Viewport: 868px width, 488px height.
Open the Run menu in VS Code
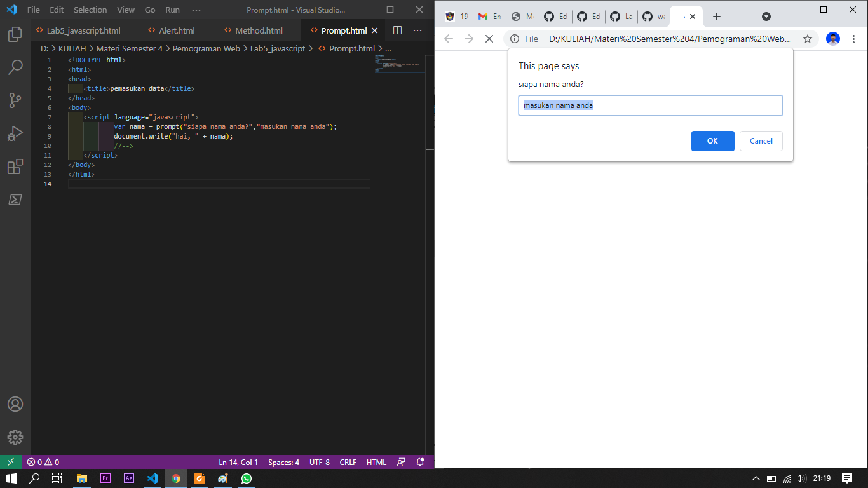(x=172, y=10)
